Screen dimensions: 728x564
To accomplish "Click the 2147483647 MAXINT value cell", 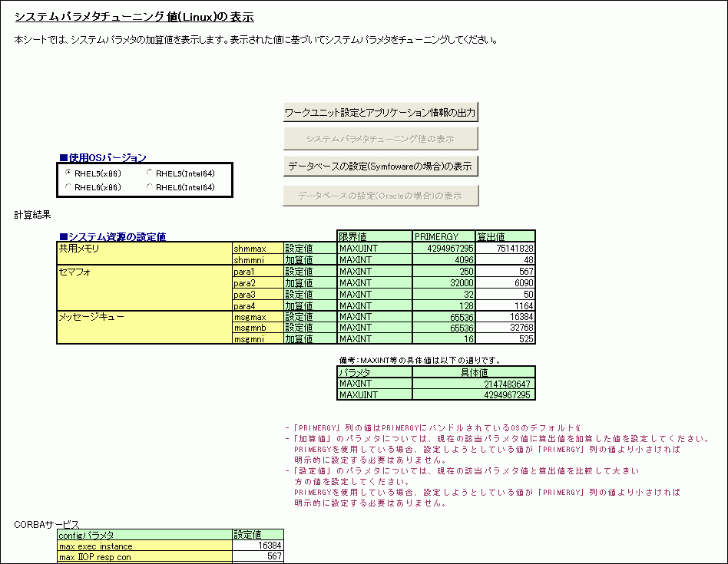I will click(474, 384).
